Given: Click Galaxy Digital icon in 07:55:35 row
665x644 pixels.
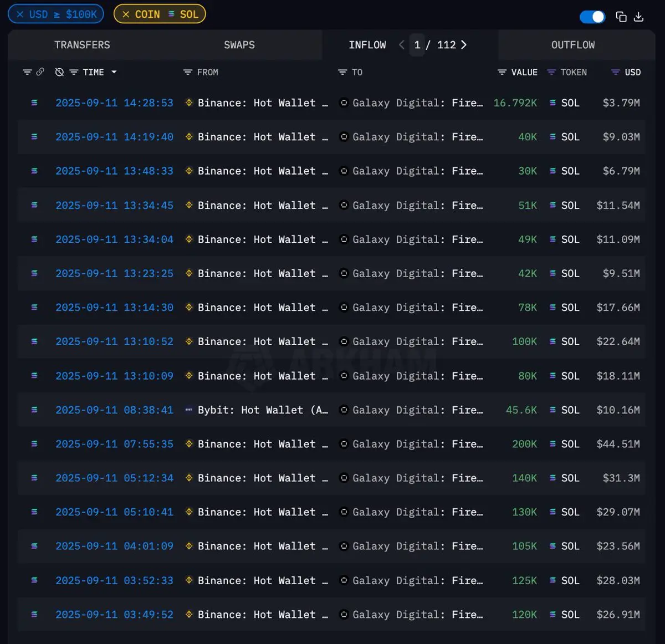Looking at the screenshot, I should pyautogui.click(x=344, y=444).
